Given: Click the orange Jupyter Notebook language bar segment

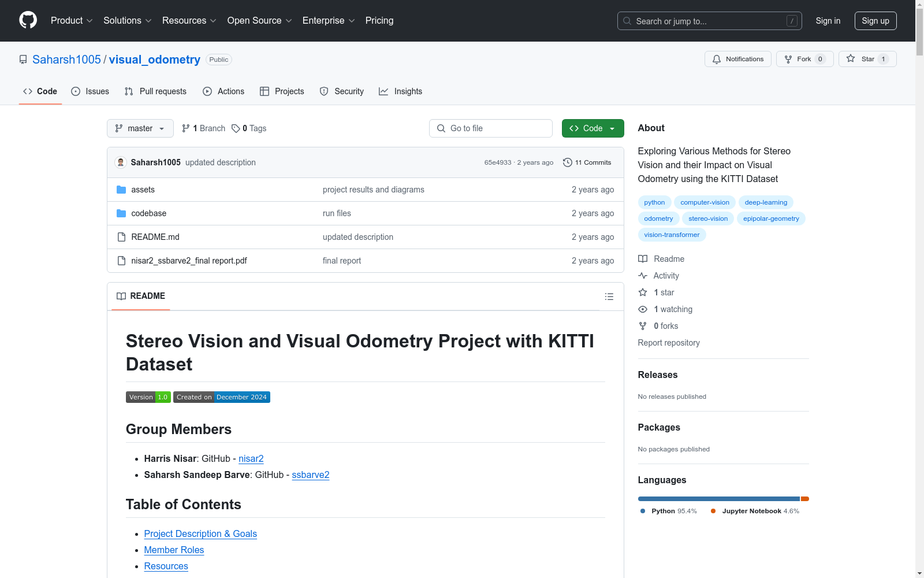Looking at the screenshot, I should pos(805,499).
